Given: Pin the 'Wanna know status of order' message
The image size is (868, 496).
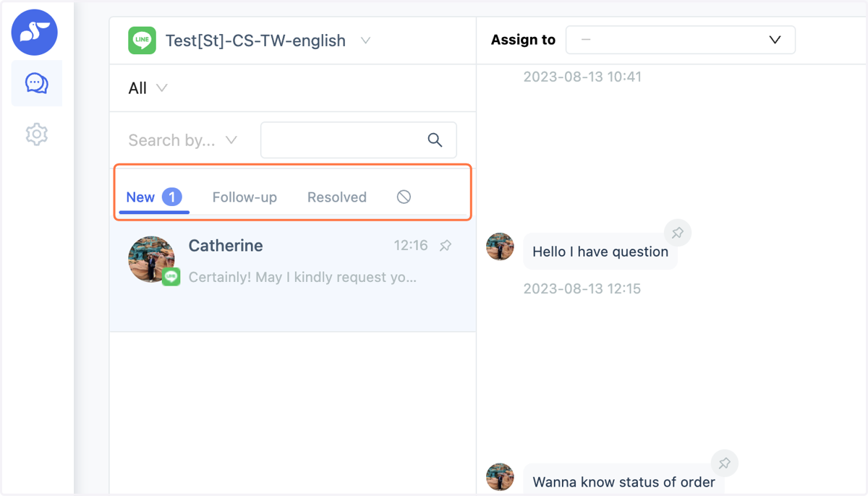Looking at the screenshot, I should click(x=725, y=463).
